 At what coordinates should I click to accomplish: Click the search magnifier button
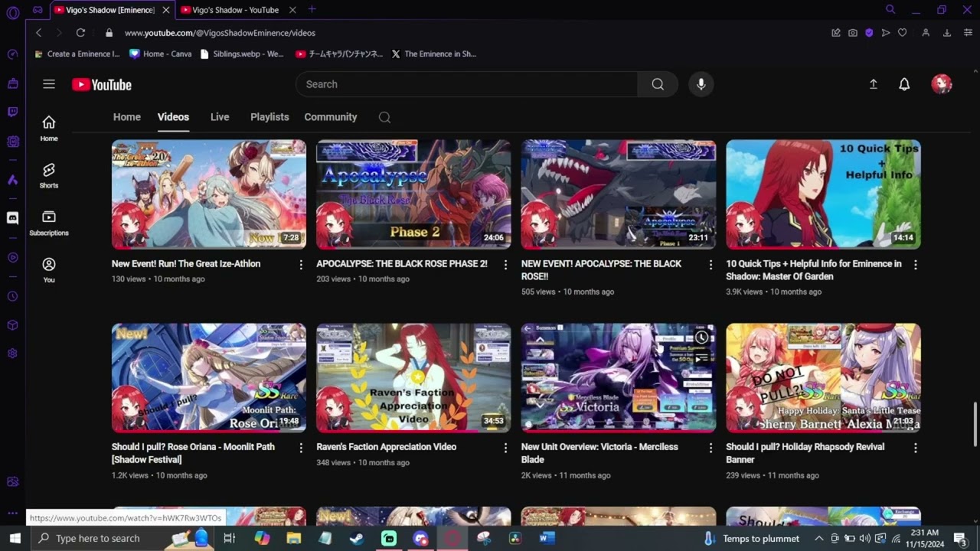658,84
